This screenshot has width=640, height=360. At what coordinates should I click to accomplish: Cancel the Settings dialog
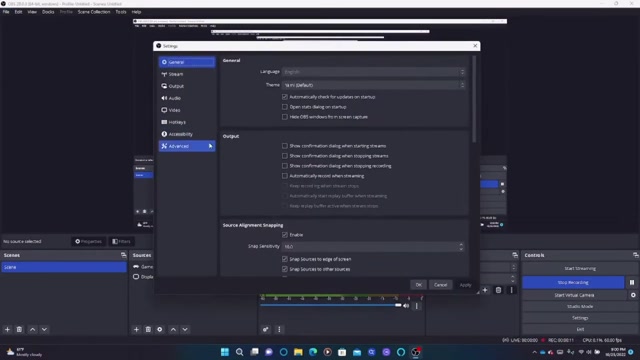440,285
